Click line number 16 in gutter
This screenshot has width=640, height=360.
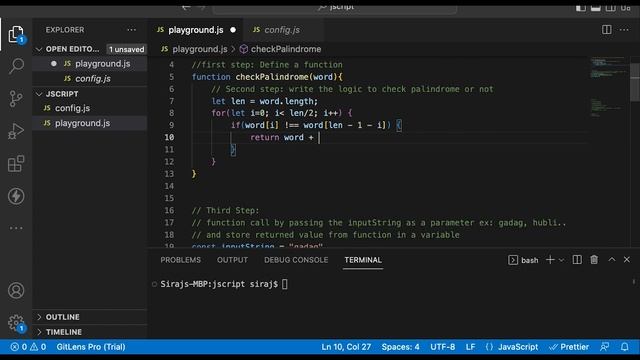pyautogui.click(x=169, y=210)
